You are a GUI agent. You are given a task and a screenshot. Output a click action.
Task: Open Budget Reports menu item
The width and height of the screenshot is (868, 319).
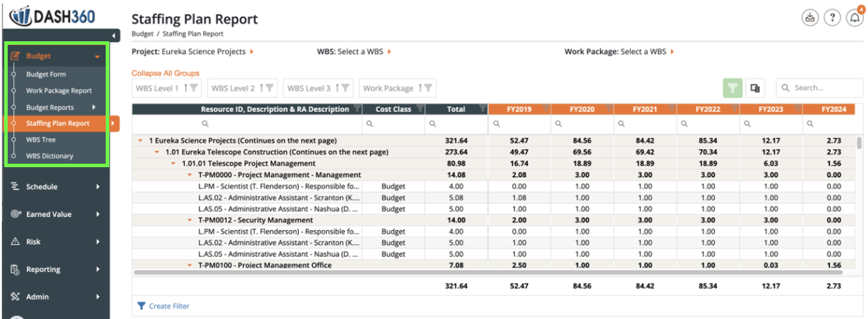click(50, 107)
